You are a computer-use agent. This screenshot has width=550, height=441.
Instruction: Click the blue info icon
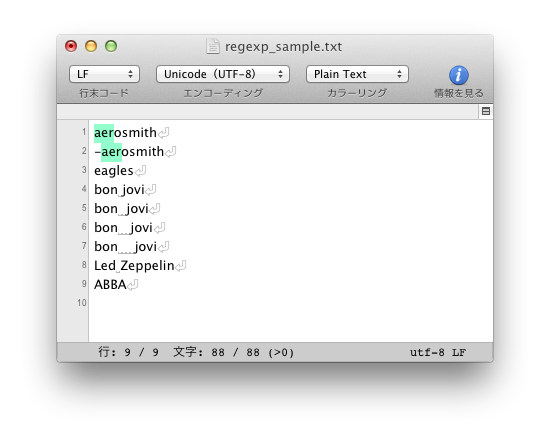point(458,75)
